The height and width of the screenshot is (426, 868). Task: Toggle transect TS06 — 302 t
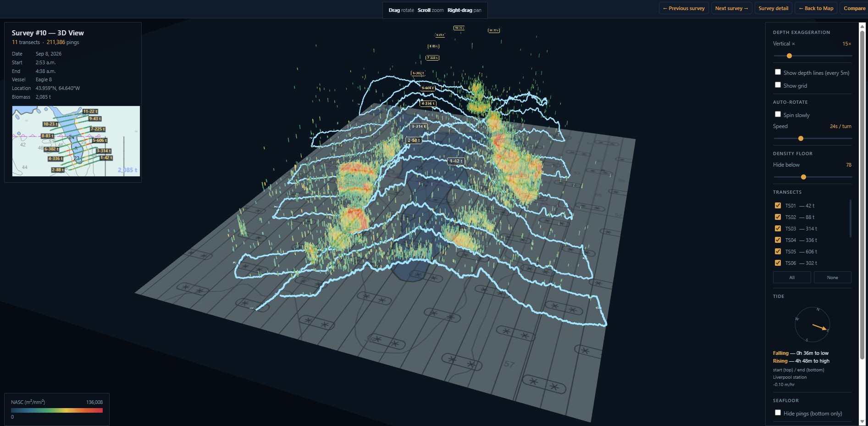coord(778,263)
